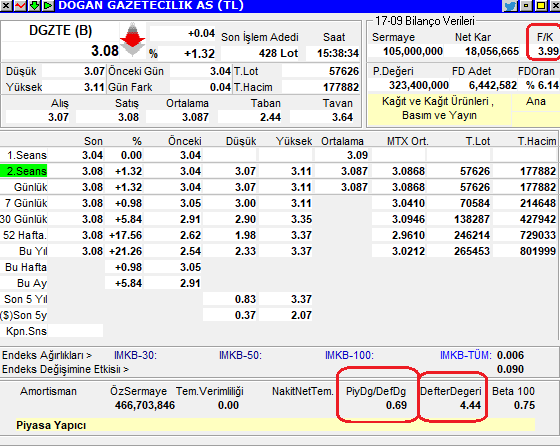
Task: Click the yellow Ana market box
Action: pyautogui.click(x=536, y=102)
